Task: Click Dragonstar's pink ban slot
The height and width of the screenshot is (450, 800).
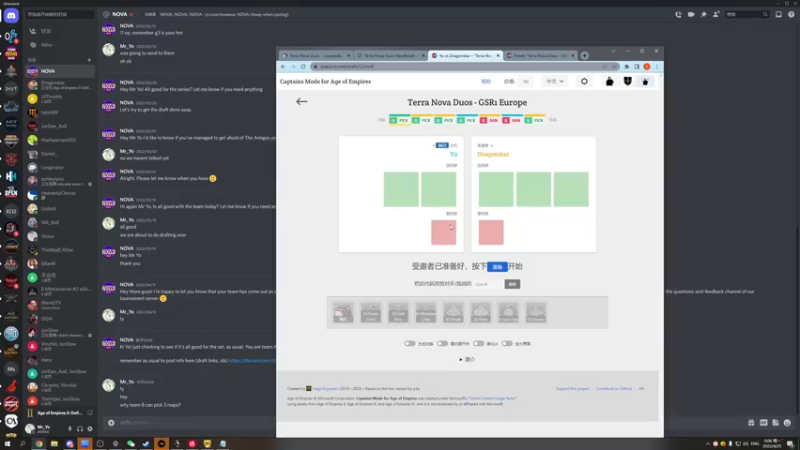Action: [x=491, y=232]
